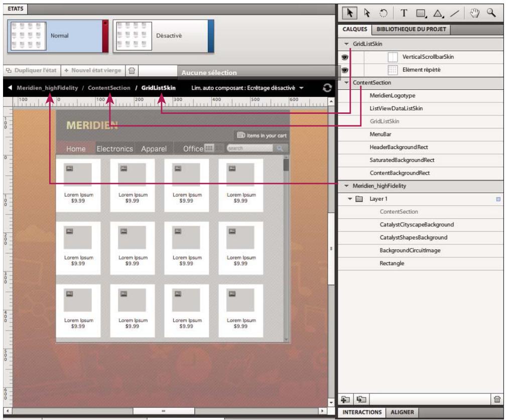Select the Rectangle layer
Viewport: 508px width, 420px height.
[392, 263]
